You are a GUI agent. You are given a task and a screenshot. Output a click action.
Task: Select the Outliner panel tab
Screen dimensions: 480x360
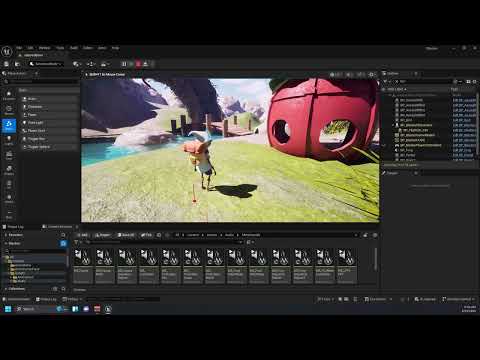click(x=392, y=73)
